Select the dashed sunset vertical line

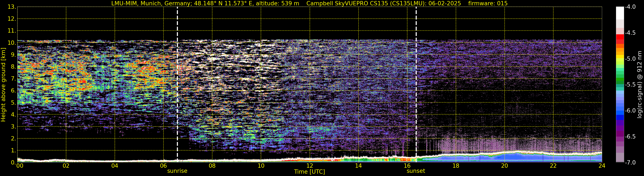tap(416, 85)
